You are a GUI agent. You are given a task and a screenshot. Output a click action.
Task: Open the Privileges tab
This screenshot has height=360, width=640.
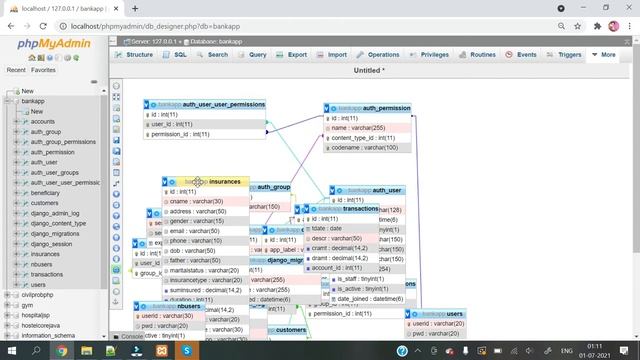tap(429, 55)
